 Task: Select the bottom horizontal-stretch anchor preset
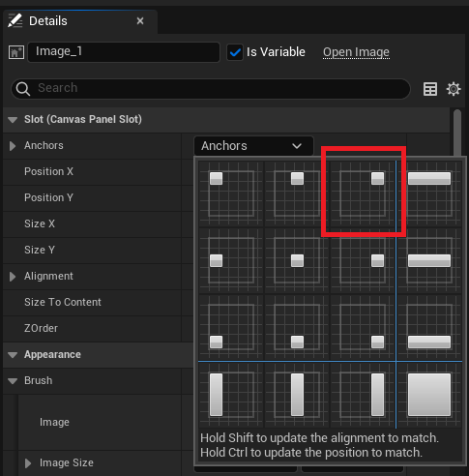[429, 327]
